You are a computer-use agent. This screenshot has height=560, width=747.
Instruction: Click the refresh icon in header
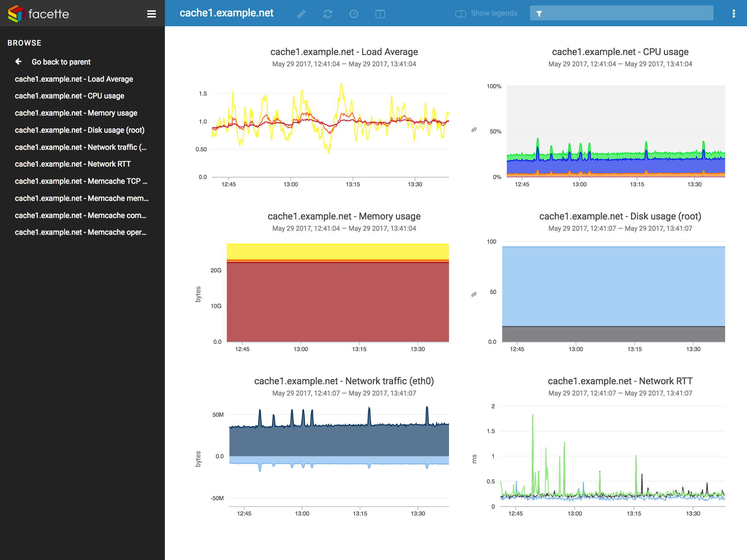328,14
